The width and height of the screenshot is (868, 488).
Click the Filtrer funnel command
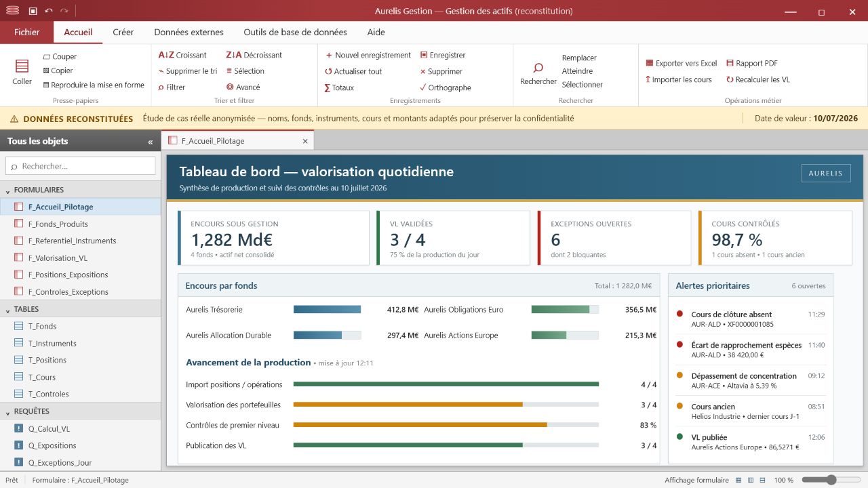pyautogui.click(x=172, y=87)
